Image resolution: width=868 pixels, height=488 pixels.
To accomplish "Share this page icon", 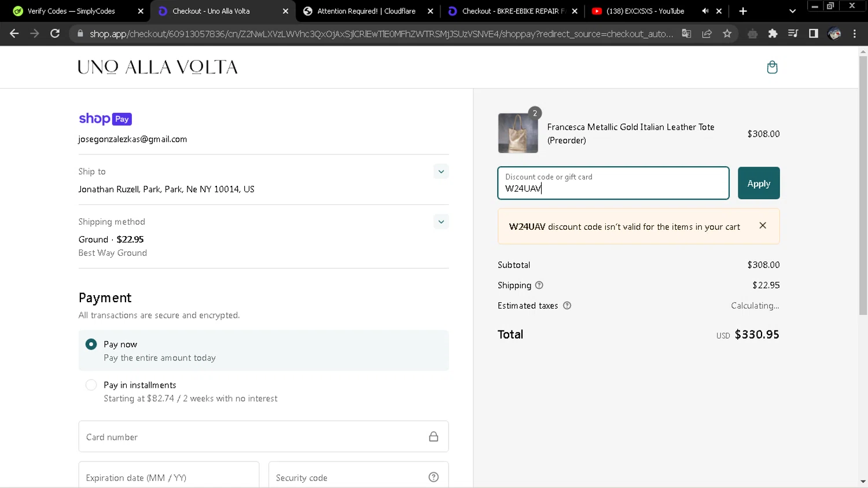I will (707, 34).
